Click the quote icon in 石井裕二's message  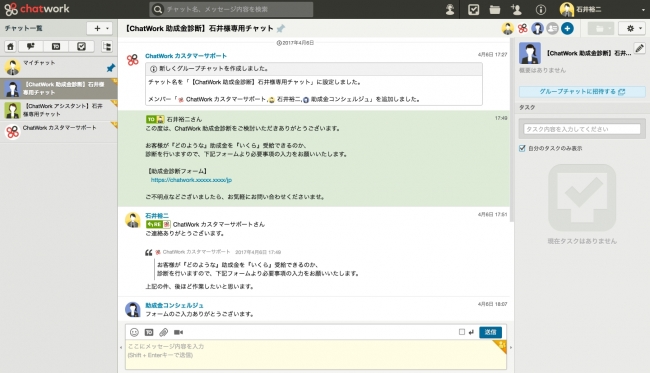tap(148, 252)
